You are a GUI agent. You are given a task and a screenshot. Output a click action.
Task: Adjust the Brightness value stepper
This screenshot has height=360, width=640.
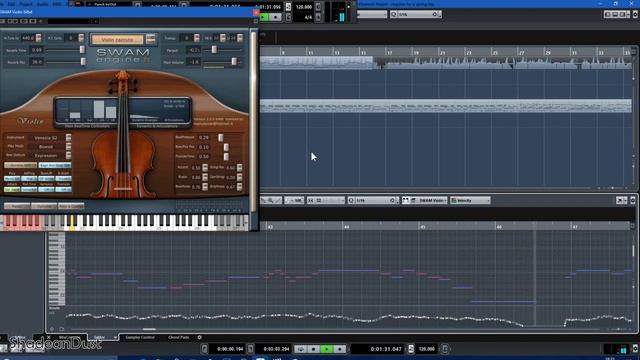240,187
